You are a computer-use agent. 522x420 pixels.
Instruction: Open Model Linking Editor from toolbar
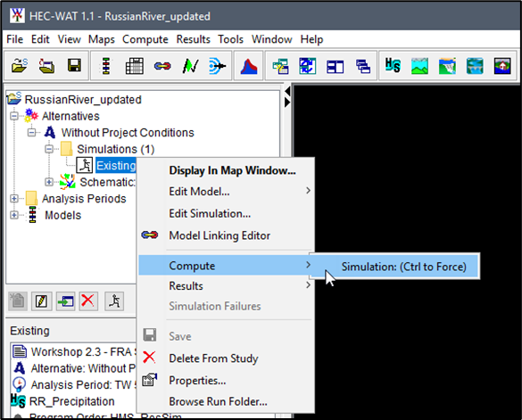point(162,66)
